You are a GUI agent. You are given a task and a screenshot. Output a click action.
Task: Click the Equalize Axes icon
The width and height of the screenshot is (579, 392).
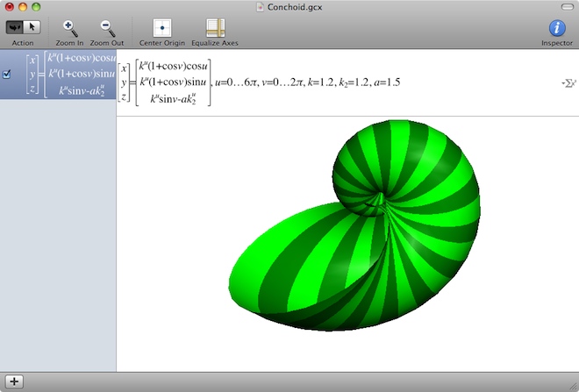[215, 28]
